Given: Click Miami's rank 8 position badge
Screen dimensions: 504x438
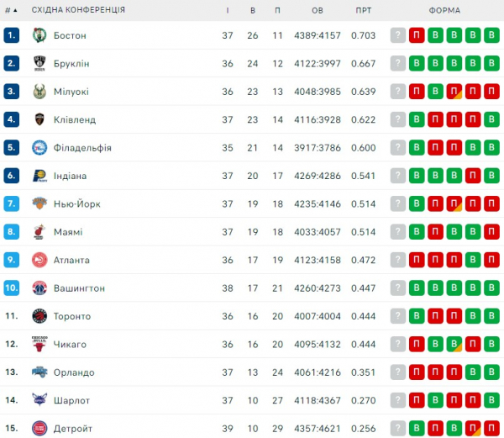Looking at the screenshot, I should tap(11, 232).
